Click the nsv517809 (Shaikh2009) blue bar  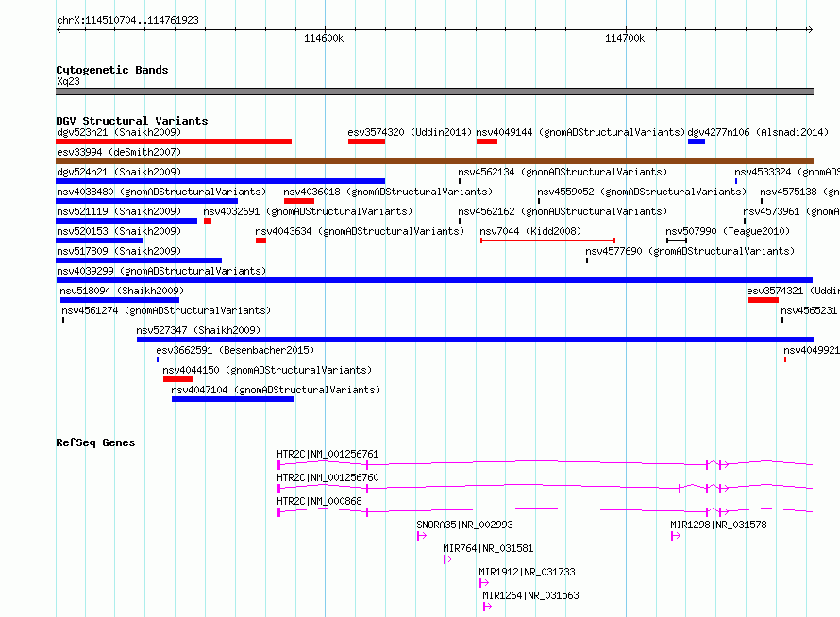[139, 260]
